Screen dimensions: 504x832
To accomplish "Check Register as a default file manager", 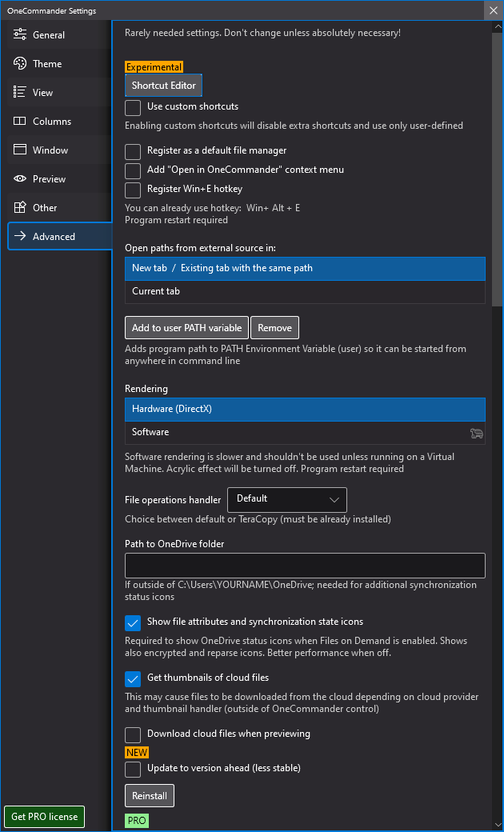I will point(133,151).
